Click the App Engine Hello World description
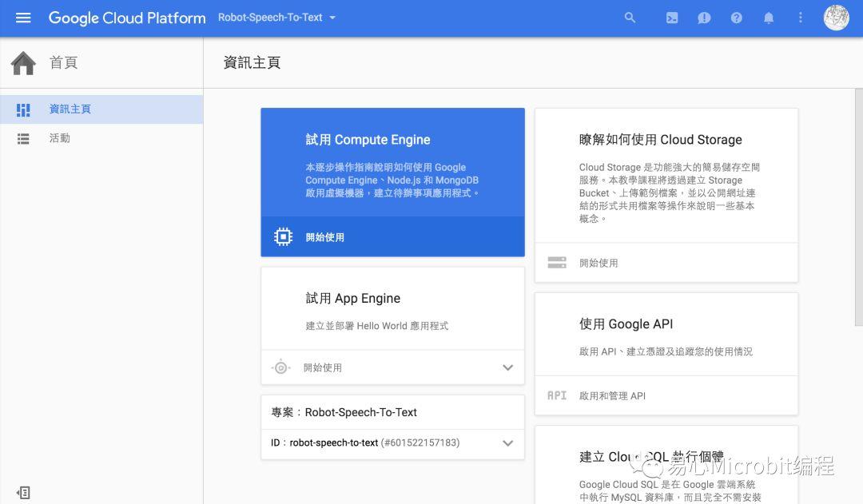The image size is (863, 504). [377, 326]
